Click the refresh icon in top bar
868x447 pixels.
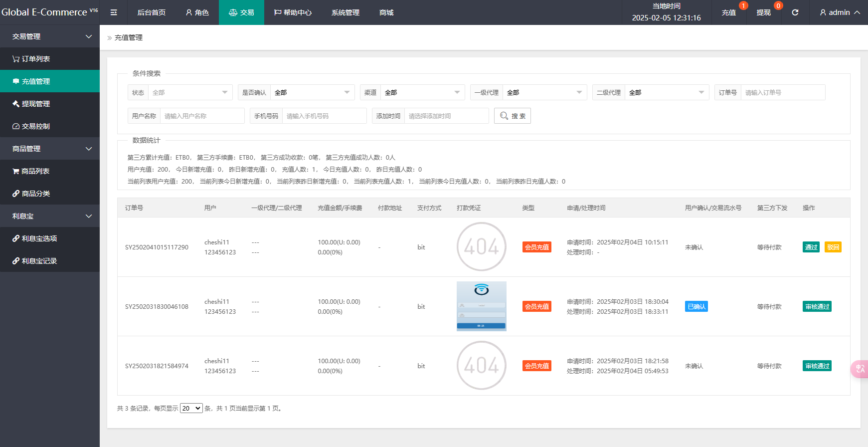click(x=795, y=12)
